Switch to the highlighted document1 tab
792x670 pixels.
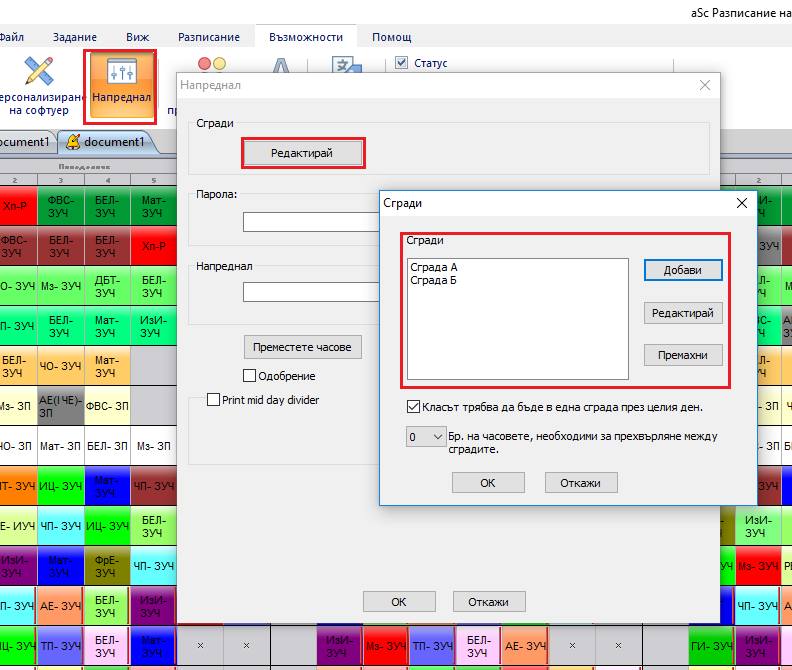pos(105,142)
